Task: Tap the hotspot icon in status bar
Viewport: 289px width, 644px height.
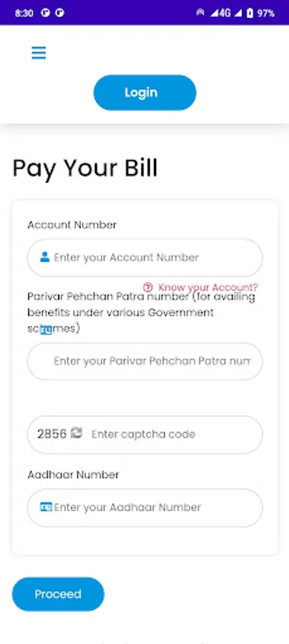Action: point(200,13)
